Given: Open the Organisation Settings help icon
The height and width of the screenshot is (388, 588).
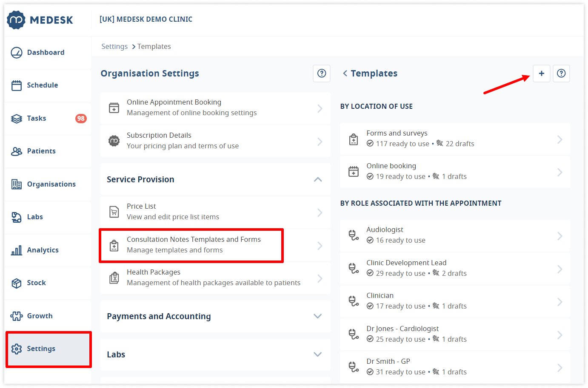Looking at the screenshot, I should coord(321,73).
